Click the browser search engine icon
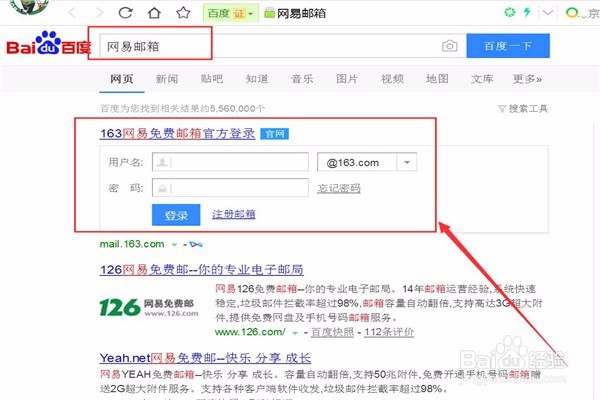Viewport: 600px width, 400px height. click(x=572, y=13)
